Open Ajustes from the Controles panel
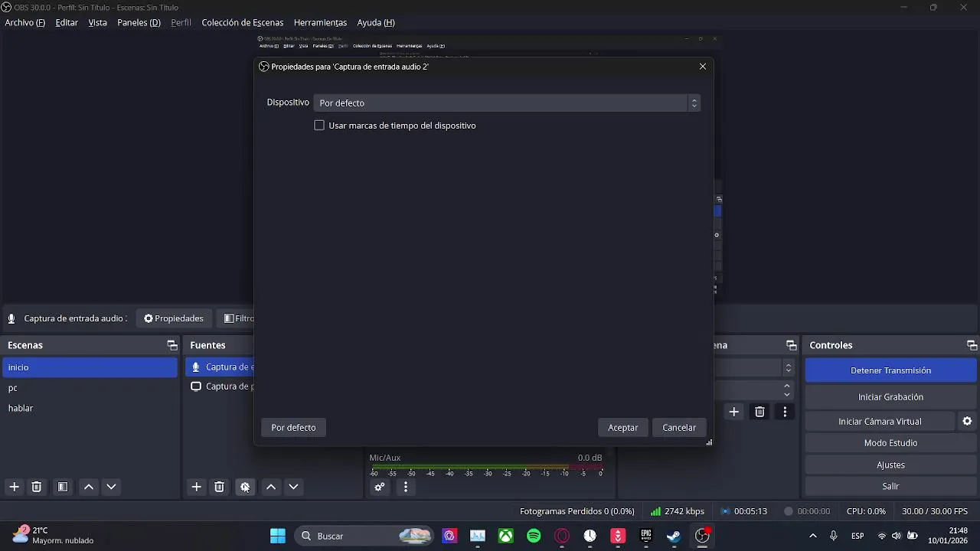The image size is (980, 551). 890,465
